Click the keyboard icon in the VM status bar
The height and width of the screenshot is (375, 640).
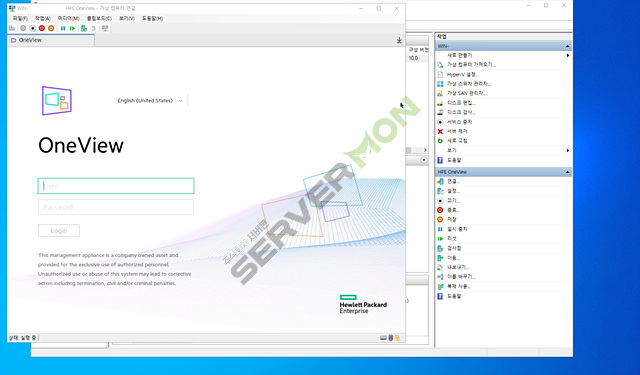(x=383, y=337)
